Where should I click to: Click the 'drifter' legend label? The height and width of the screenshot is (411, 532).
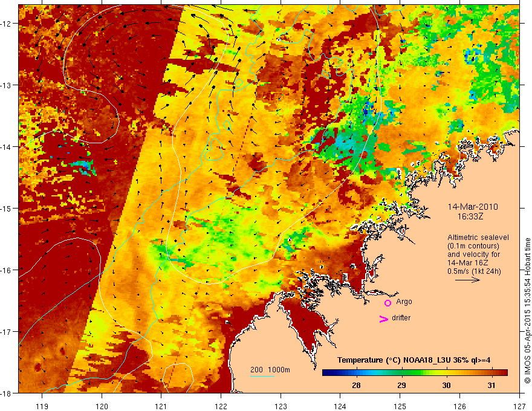(401, 318)
